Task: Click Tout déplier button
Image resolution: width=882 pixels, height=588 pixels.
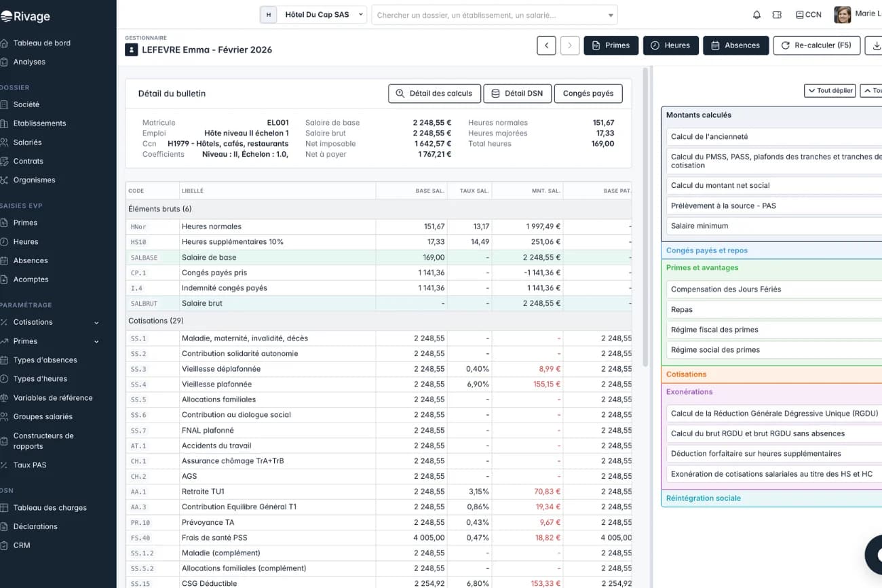Action: (x=829, y=91)
